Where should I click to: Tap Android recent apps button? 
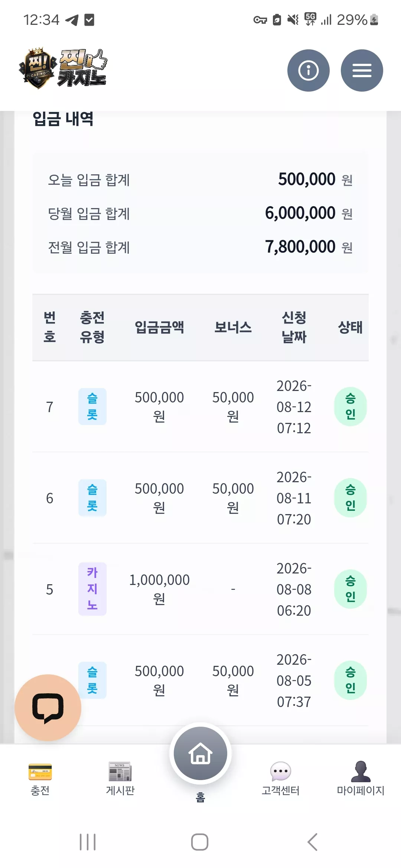click(x=88, y=842)
